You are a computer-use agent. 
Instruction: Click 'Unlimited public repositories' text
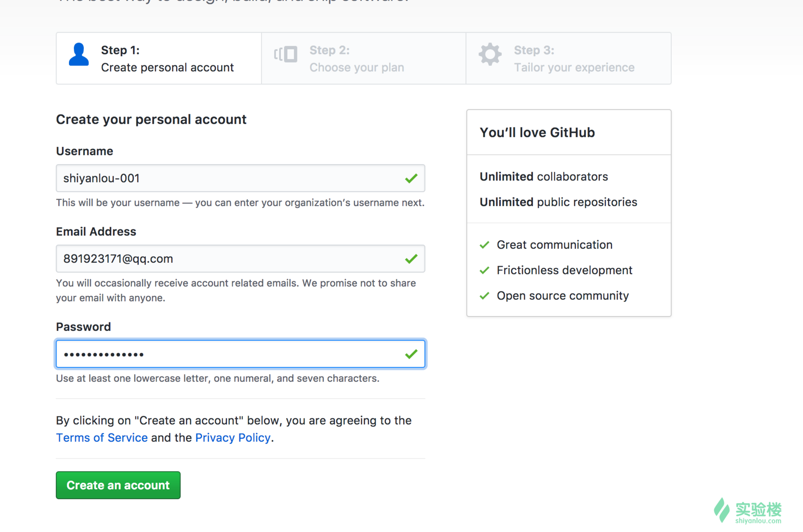point(558,202)
